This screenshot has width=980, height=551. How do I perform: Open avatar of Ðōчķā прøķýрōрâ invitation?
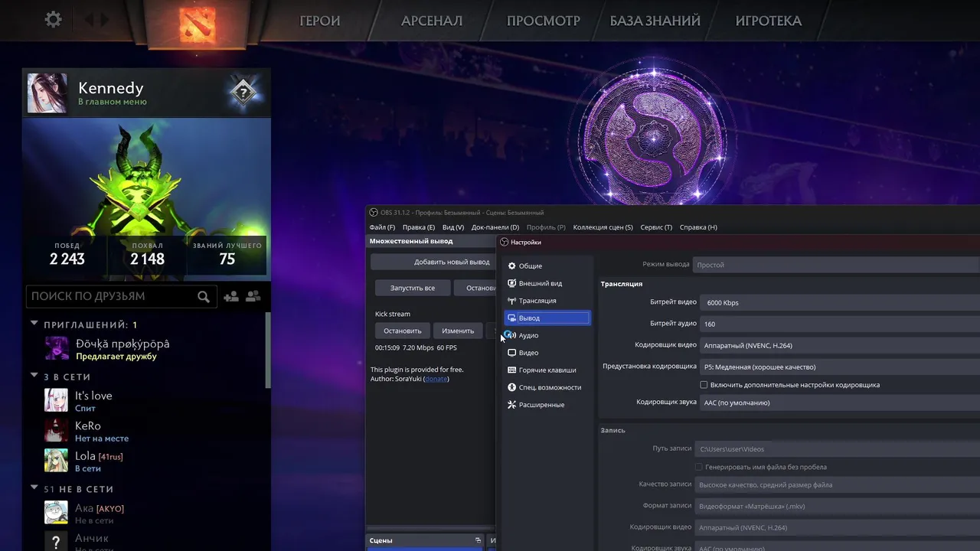tap(57, 349)
